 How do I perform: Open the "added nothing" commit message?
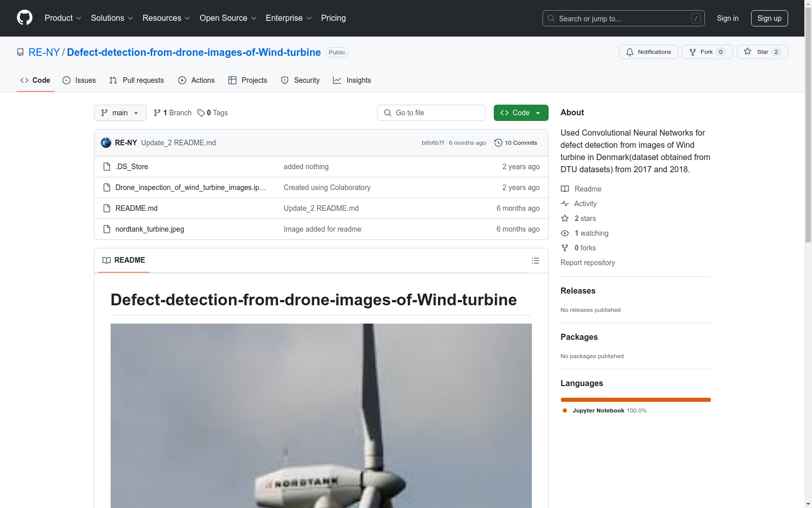pyautogui.click(x=306, y=167)
